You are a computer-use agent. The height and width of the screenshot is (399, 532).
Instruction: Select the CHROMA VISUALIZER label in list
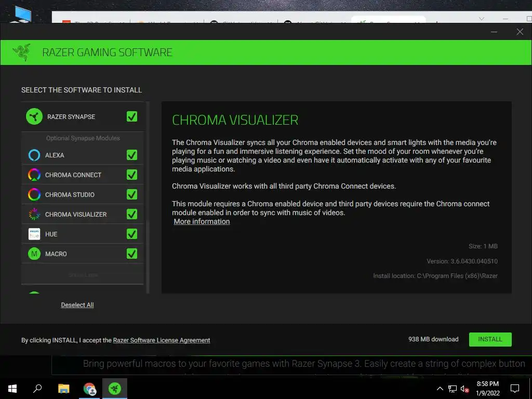(76, 215)
